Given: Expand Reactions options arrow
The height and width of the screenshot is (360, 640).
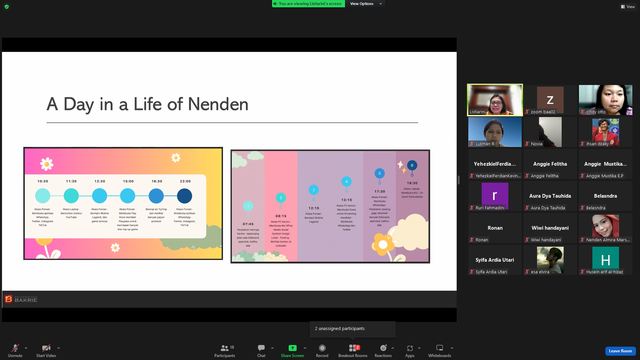Looking at the screenshot, I should tap(393, 348).
